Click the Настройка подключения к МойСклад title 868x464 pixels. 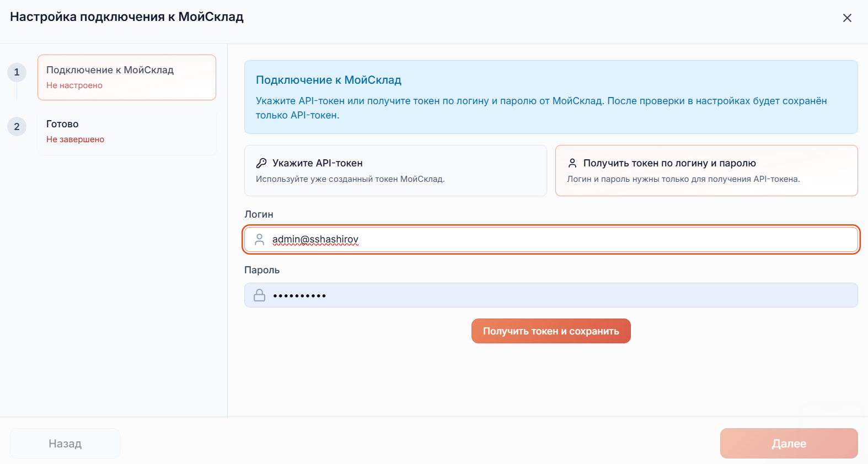point(127,17)
